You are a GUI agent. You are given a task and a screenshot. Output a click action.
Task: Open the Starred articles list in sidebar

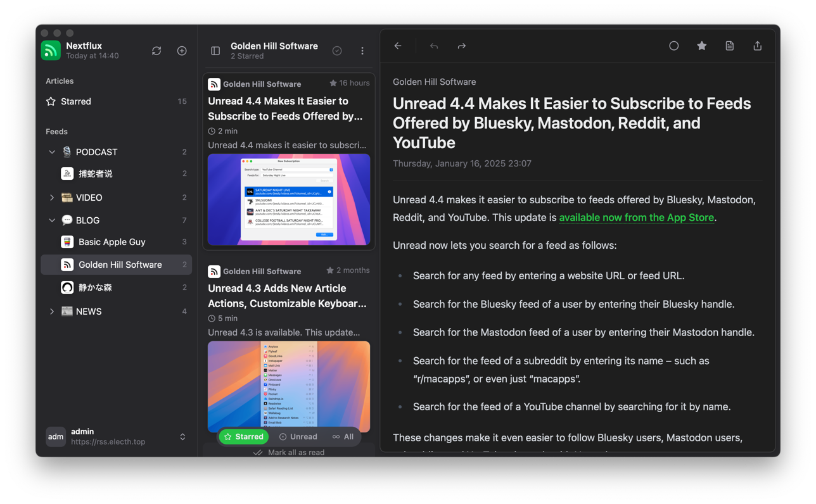[x=117, y=101]
